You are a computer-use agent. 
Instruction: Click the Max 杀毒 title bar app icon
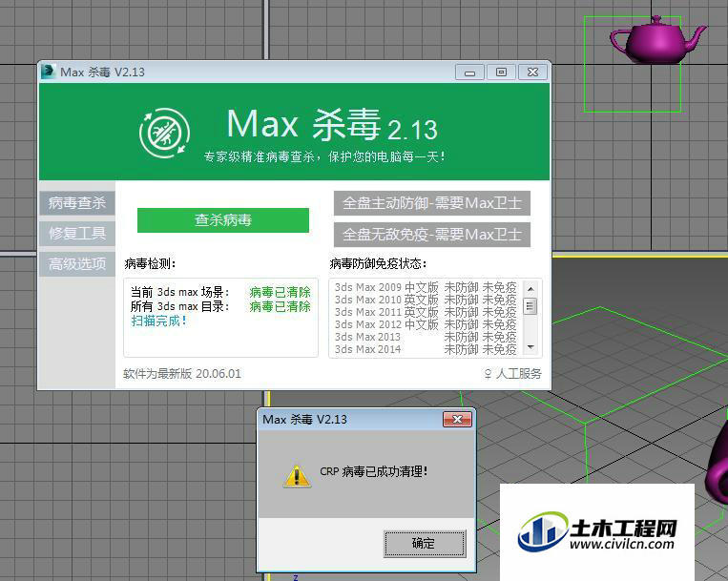(48, 72)
